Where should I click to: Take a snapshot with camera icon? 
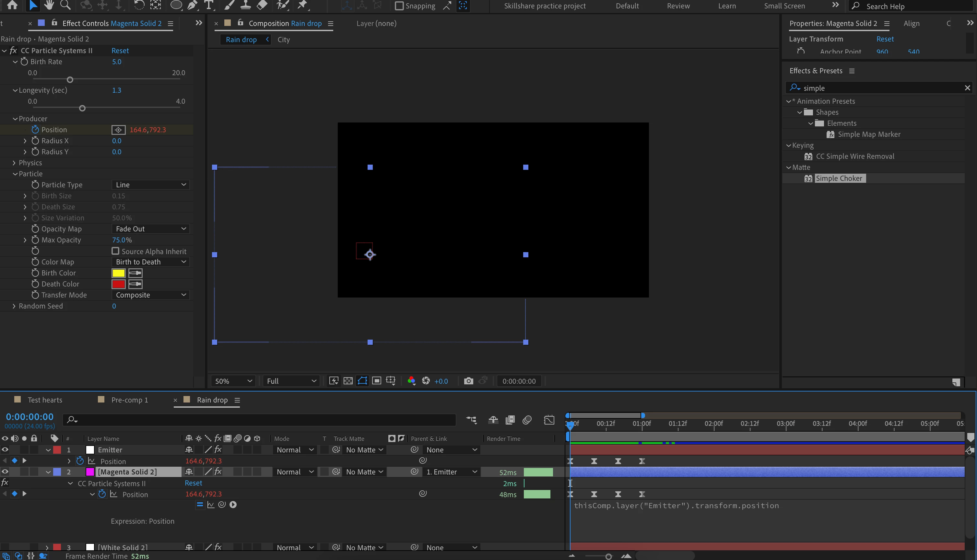click(468, 381)
